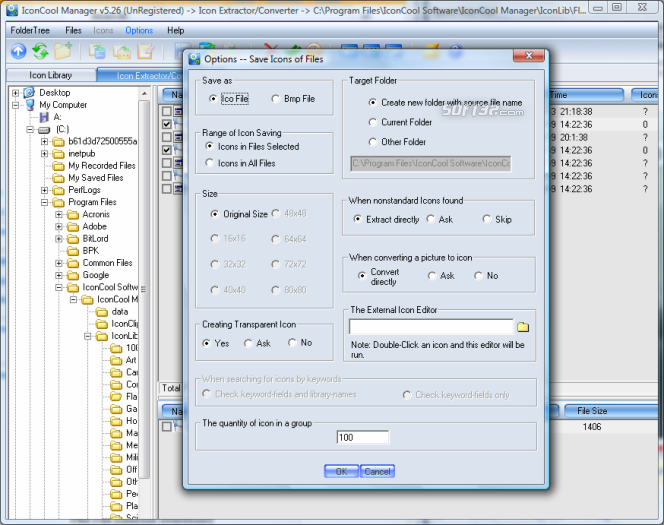Screen dimensions: 664x525
Task: Choose Ask for nonstandard icons
Action: (430, 219)
